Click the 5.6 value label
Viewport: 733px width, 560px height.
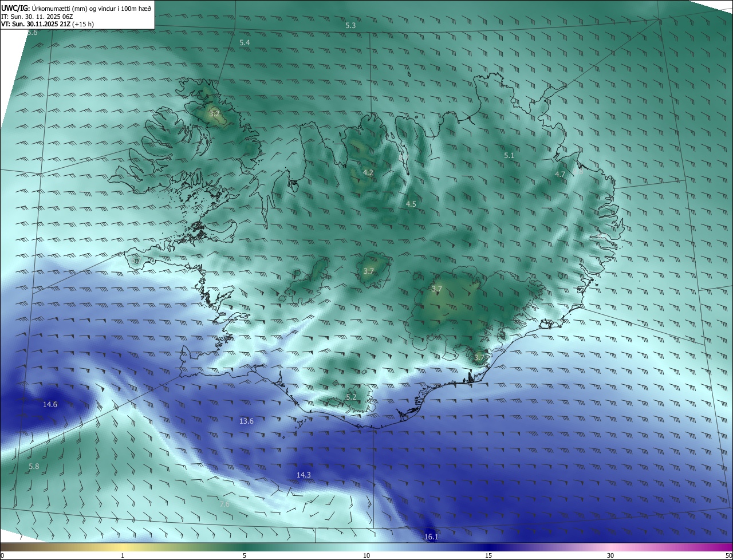point(32,33)
